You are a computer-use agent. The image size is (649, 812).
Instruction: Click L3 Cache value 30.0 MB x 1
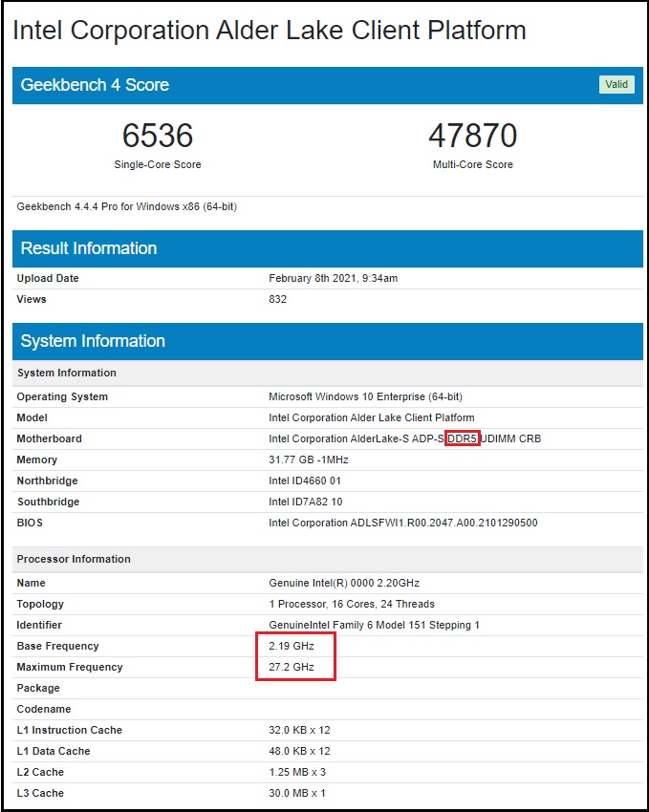tap(297, 793)
